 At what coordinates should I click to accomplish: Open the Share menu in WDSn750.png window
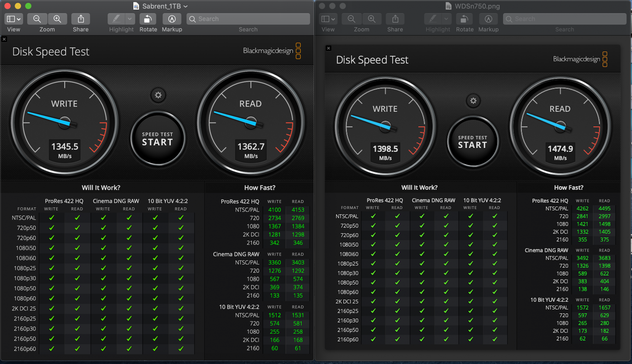395,19
